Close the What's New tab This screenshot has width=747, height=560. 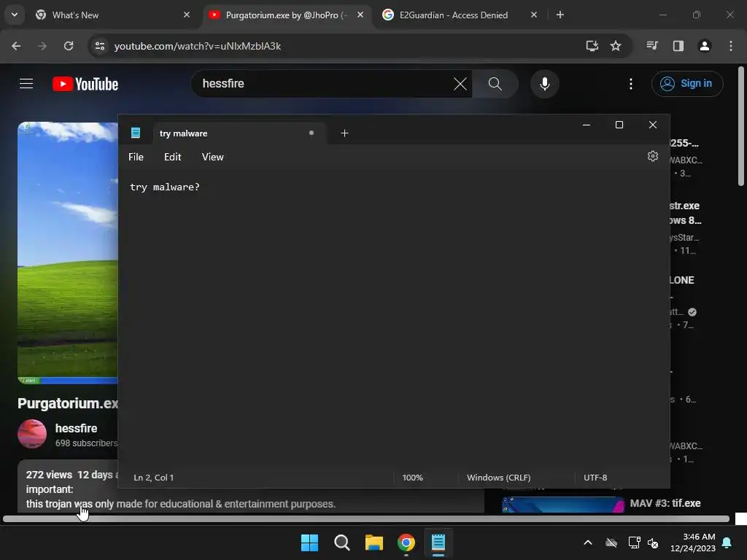click(187, 15)
